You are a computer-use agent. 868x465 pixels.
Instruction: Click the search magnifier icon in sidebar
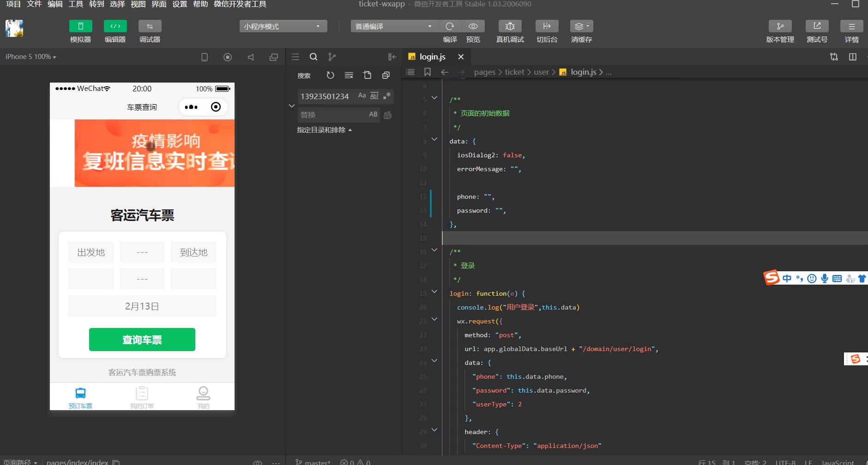(313, 57)
